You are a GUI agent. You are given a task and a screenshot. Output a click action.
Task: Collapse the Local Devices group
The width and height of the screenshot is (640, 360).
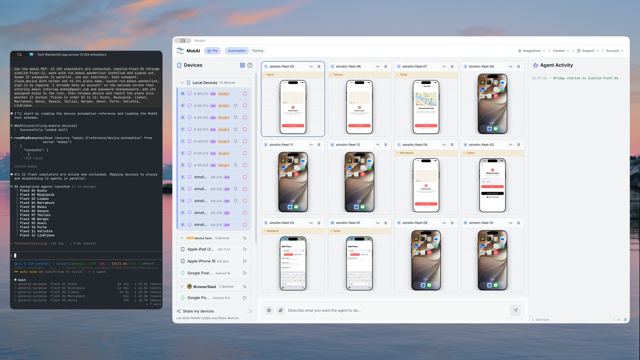182,82
